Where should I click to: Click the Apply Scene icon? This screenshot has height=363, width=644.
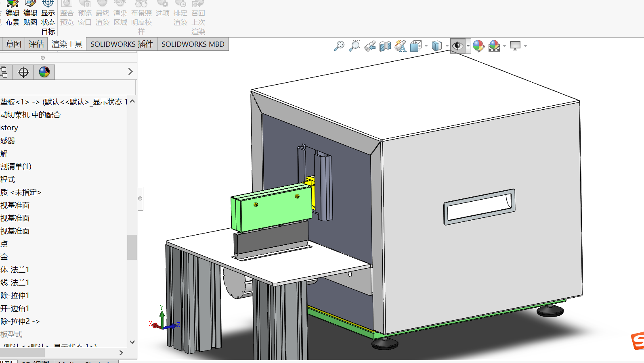494,46
